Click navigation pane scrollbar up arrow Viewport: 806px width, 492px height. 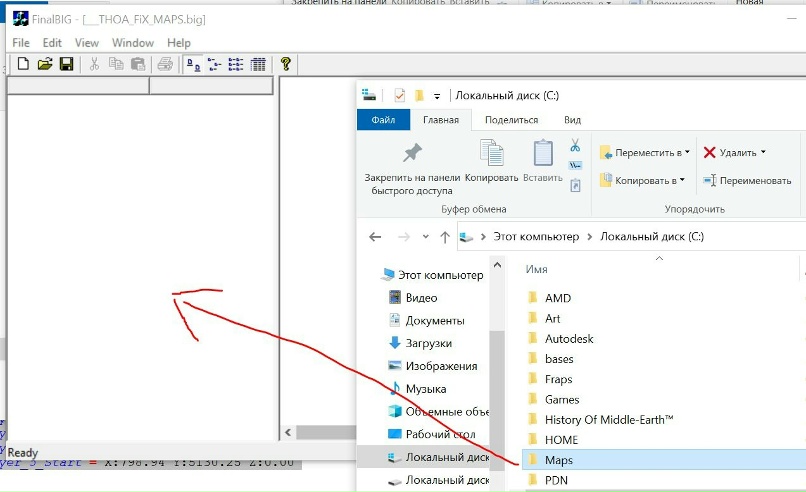pos(497,266)
